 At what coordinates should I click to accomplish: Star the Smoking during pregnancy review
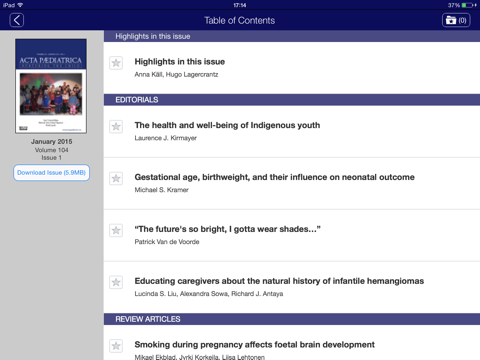tap(116, 346)
